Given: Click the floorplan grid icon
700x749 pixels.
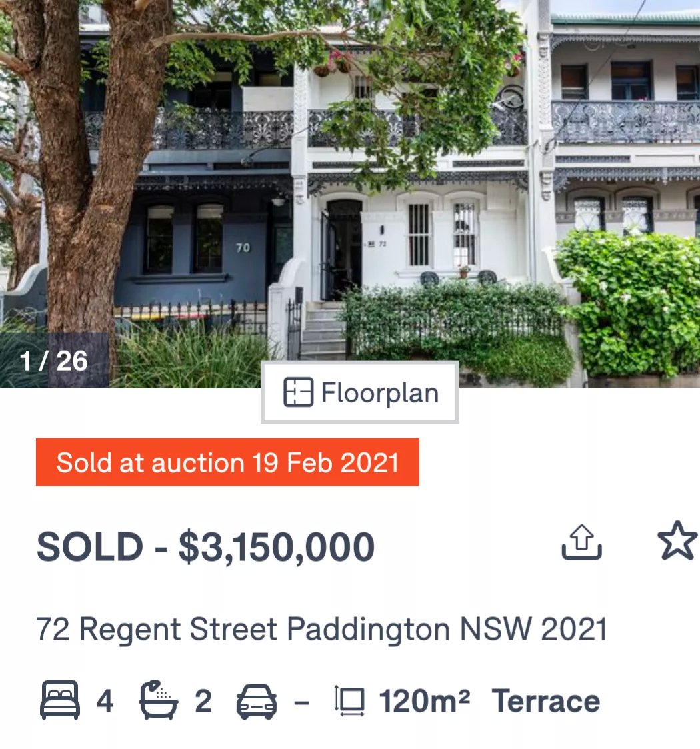Looking at the screenshot, I should click(298, 392).
